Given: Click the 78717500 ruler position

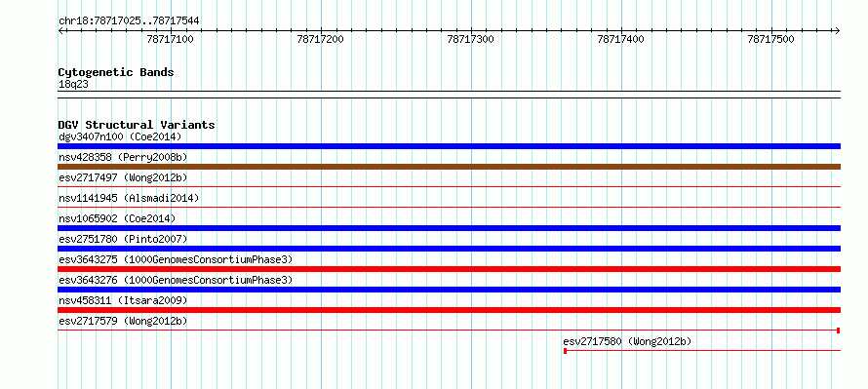Looking at the screenshot, I should coord(771,39).
